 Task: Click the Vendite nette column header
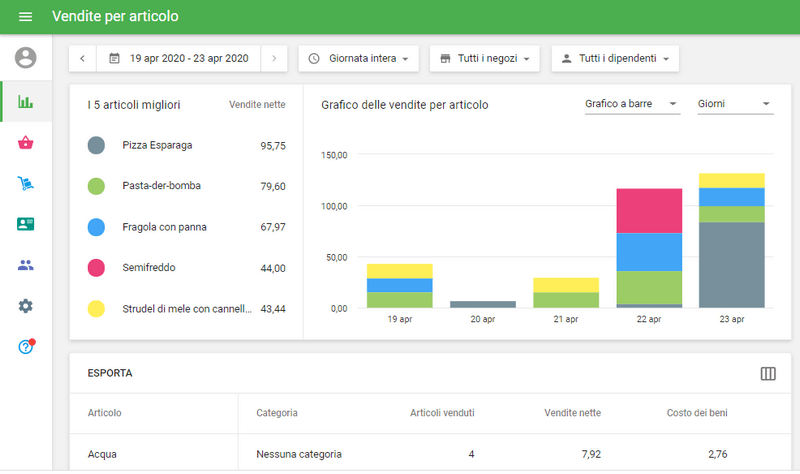tap(571, 412)
